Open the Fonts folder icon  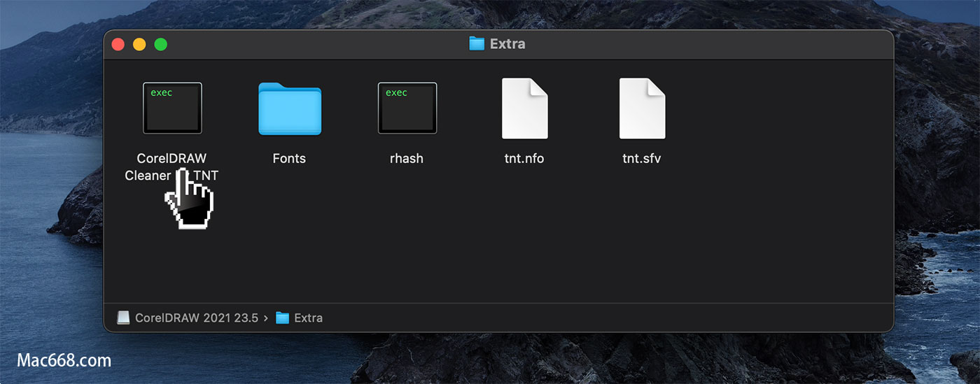[x=289, y=108]
